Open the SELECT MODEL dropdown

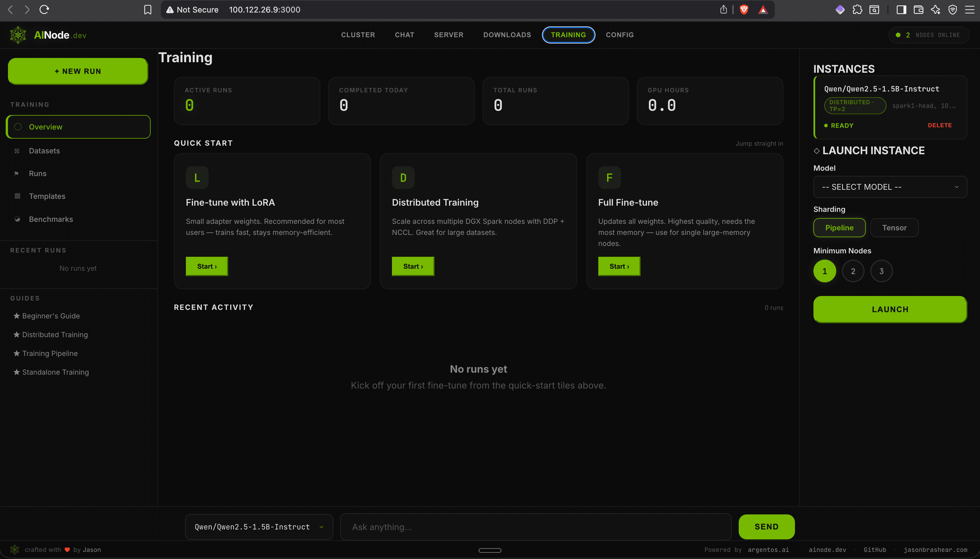click(x=890, y=187)
